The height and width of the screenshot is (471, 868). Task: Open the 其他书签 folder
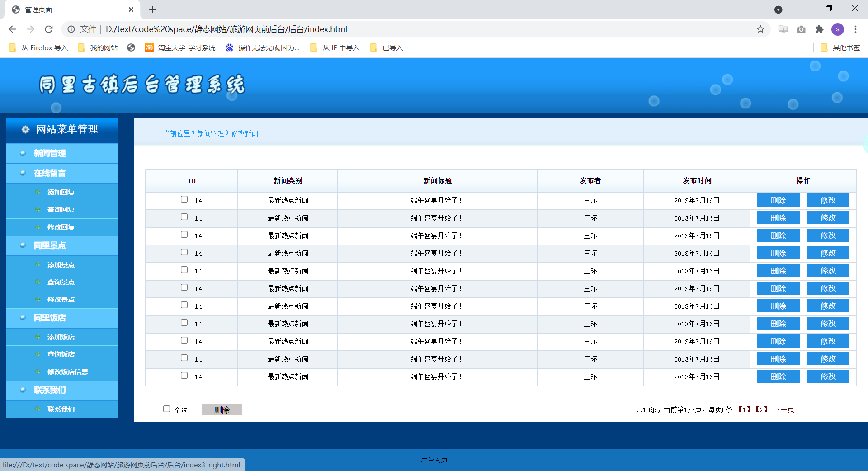pyautogui.click(x=840, y=47)
